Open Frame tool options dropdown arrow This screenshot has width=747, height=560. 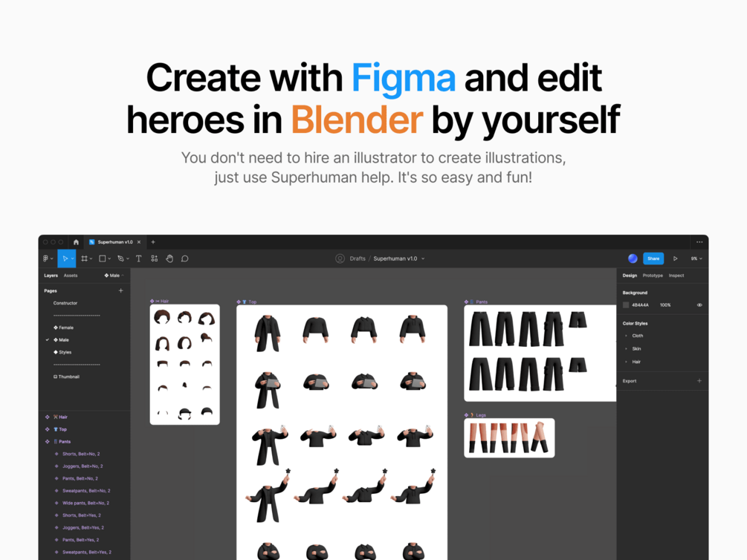[x=91, y=259]
